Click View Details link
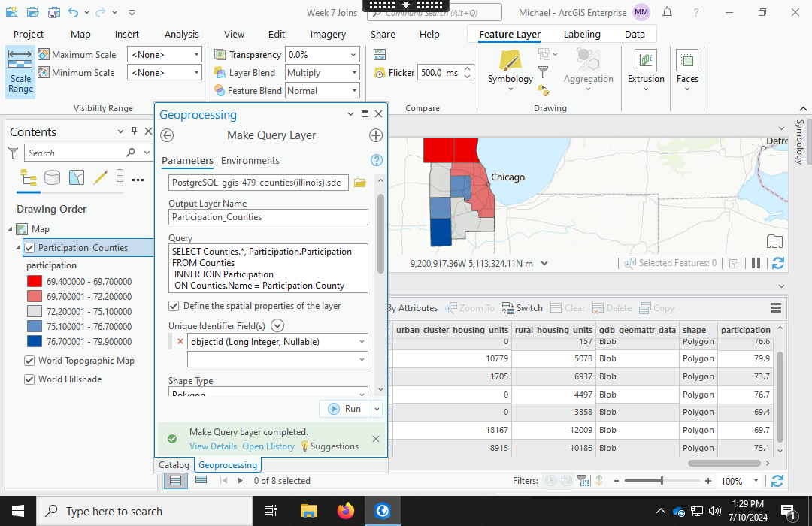 (x=213, y=446)
